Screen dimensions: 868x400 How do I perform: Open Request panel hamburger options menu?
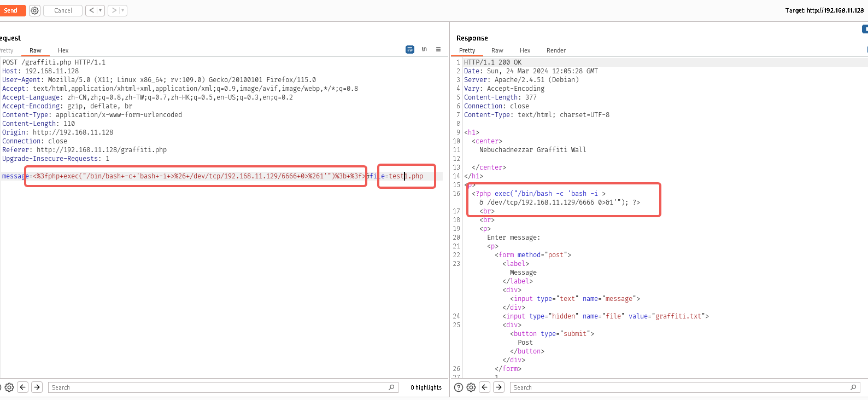click(x=438, y=49)
